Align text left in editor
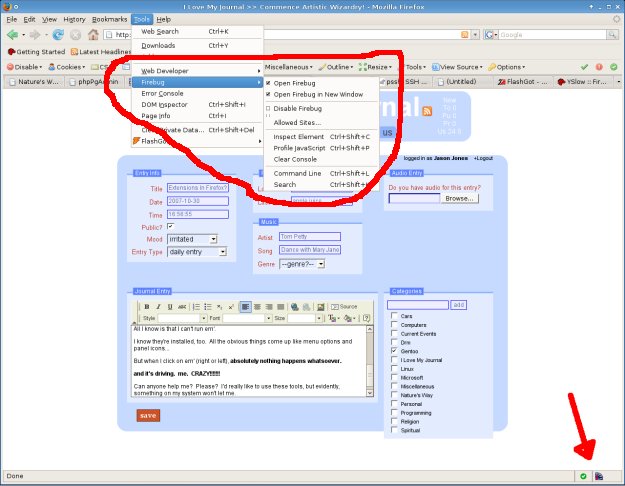 [245, 307]
